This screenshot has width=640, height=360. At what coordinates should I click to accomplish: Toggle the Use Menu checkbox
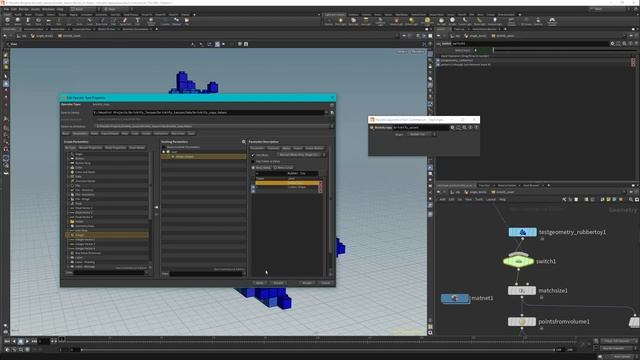253,155
